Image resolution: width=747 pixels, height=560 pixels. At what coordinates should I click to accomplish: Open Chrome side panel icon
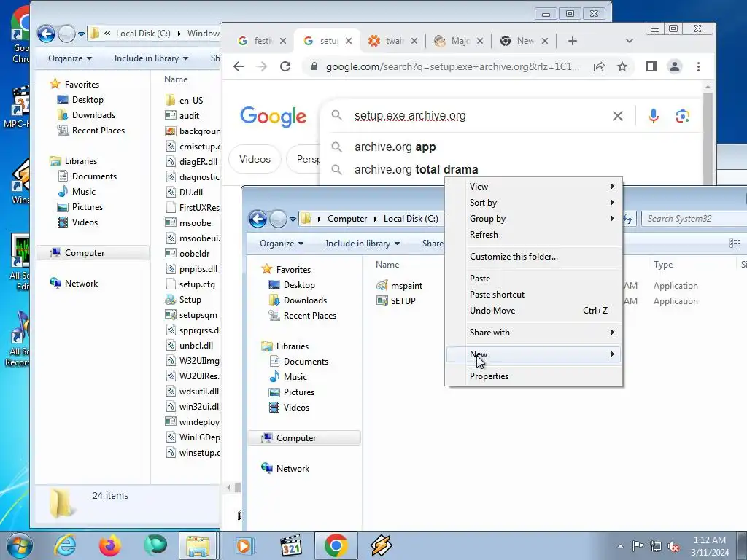[651, 66]
